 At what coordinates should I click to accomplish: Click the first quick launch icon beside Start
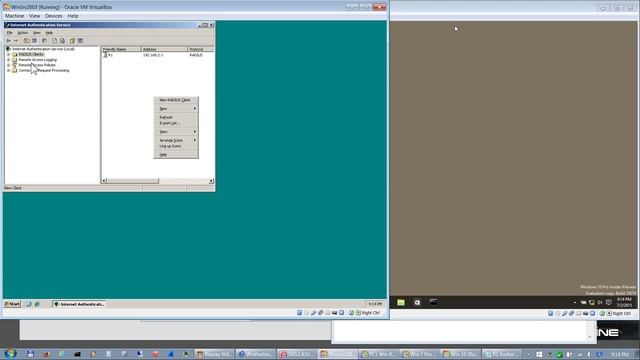point(29,304)
